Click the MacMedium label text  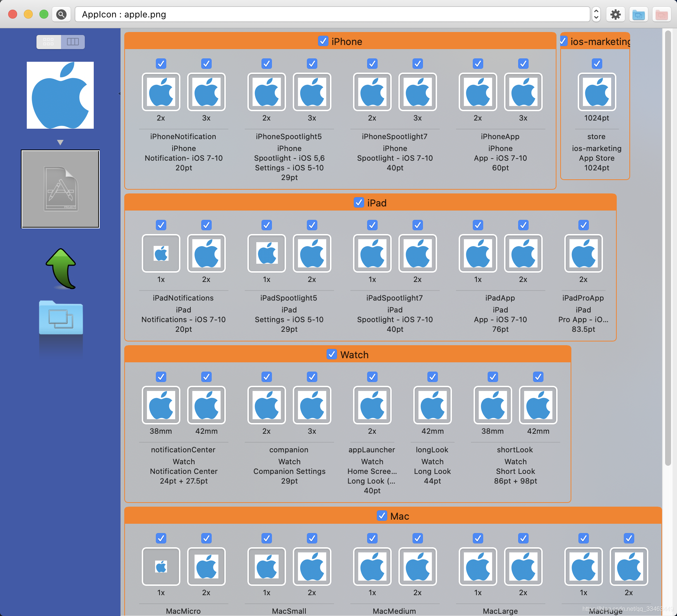pos(394,611)
